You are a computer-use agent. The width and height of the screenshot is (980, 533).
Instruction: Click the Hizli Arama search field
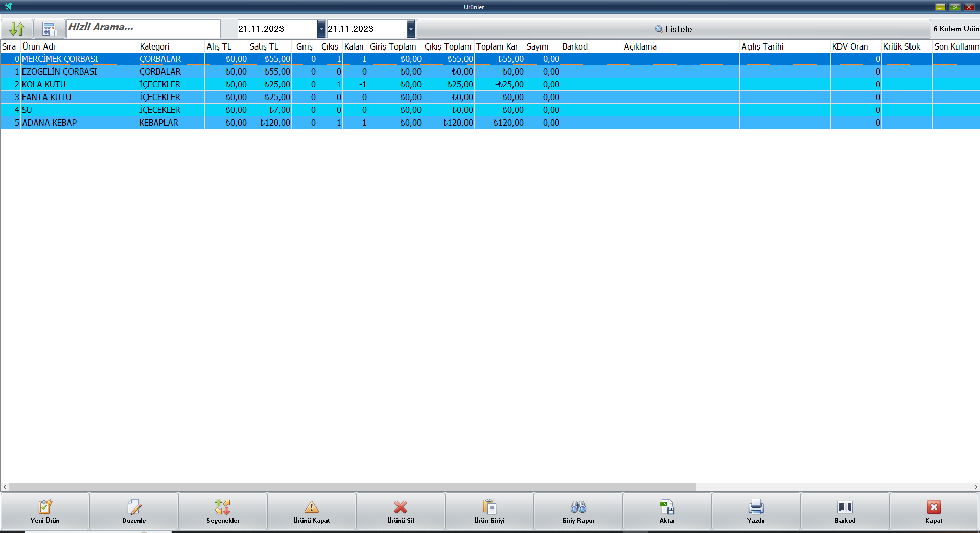(x=144, y=29)
